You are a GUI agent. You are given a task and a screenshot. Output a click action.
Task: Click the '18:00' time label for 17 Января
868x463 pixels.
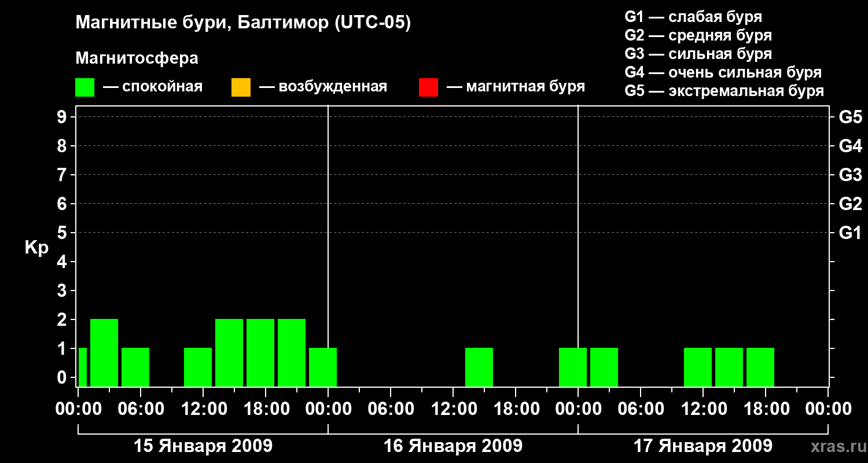(x=766, y=409)
